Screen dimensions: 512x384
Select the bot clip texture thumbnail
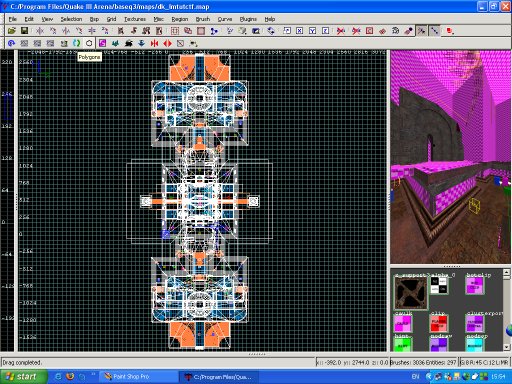coord(474,286)
